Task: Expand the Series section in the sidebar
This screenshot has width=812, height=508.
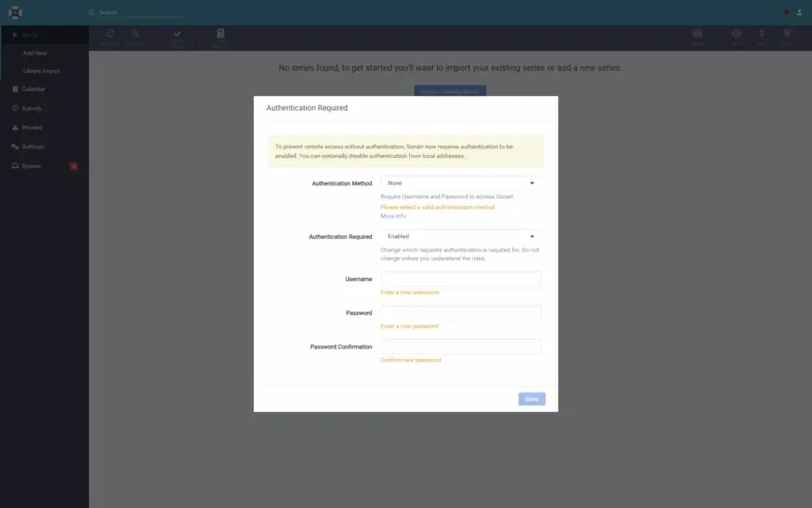Action: [28, 34]
